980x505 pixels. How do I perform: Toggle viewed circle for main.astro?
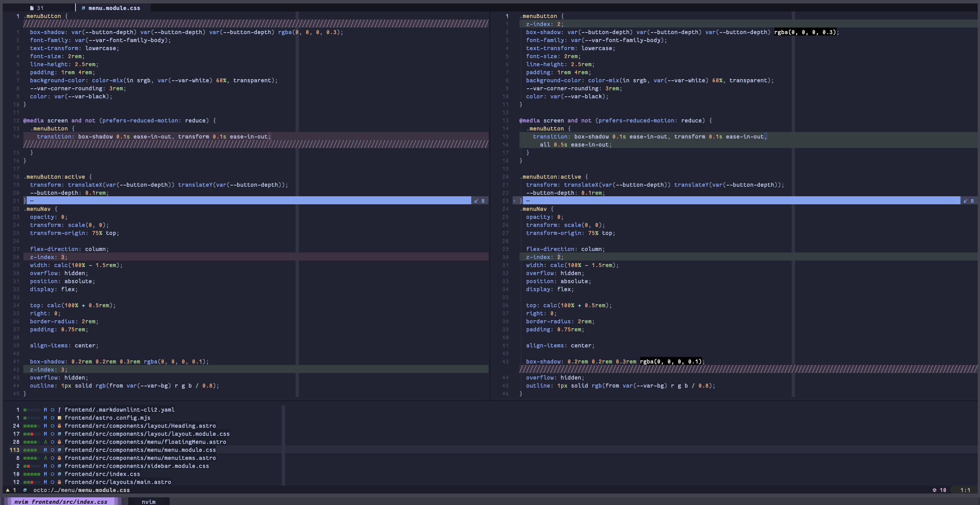click(52, 482)
